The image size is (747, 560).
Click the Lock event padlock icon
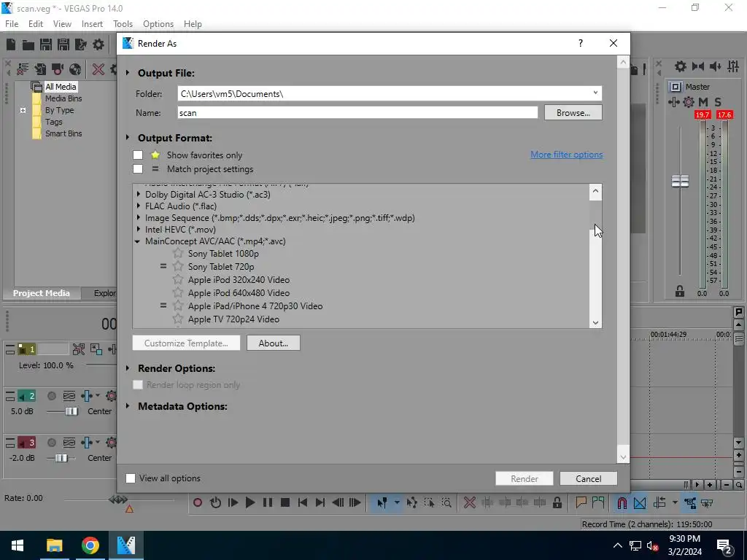pos(557,503)
